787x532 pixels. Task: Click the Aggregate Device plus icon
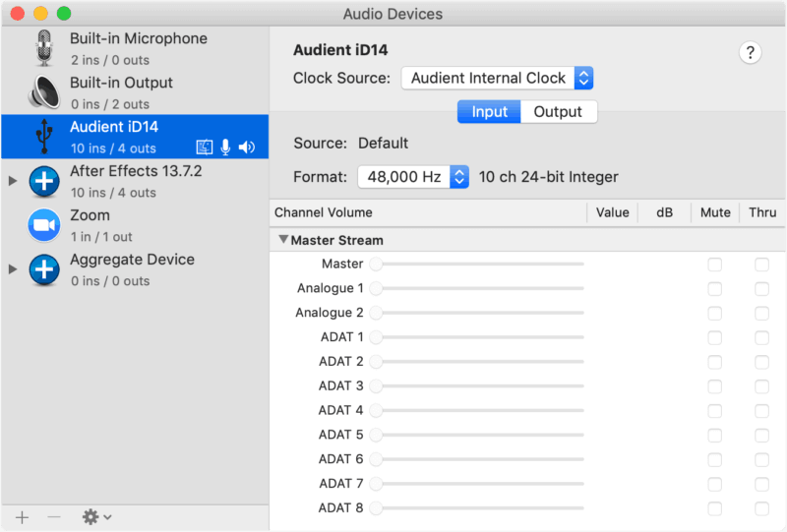tap(44, 269)
